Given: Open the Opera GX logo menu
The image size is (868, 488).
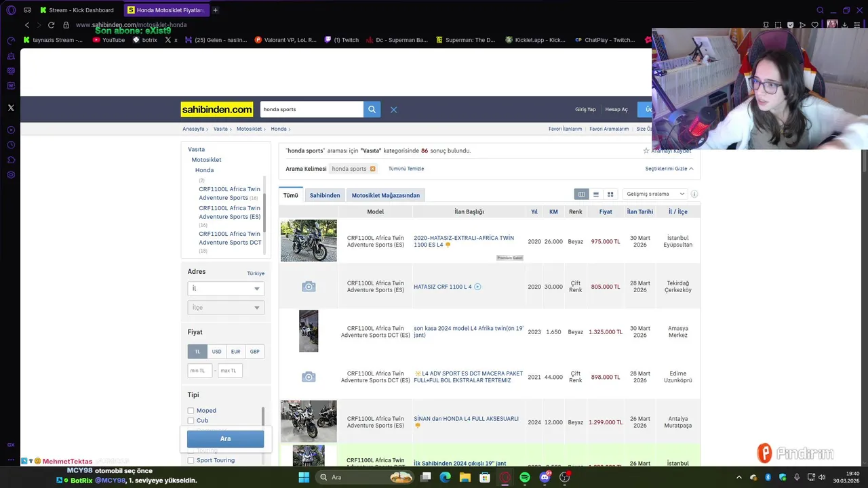Looking at the screenshot, I should click(x=11, y=10).
